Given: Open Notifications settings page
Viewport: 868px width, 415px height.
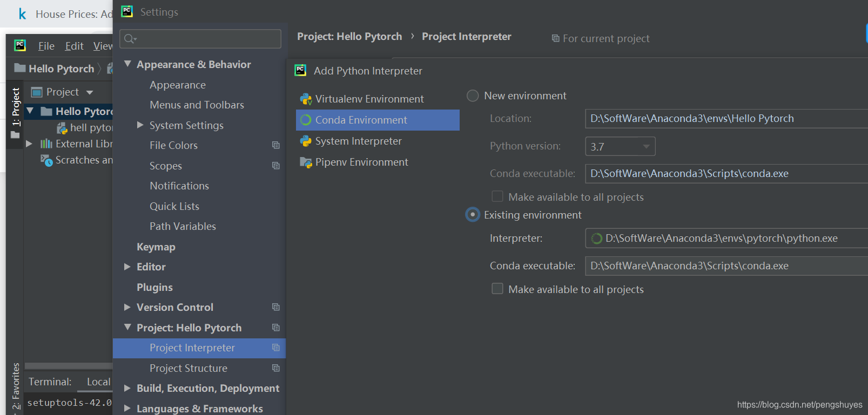Looking at the screenshot, I should click(179, 186).
